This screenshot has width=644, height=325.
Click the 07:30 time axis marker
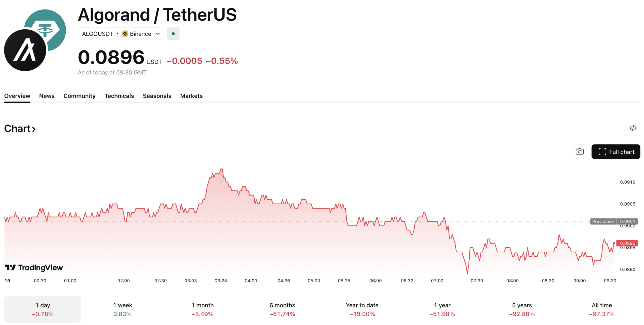pos(476,281)
